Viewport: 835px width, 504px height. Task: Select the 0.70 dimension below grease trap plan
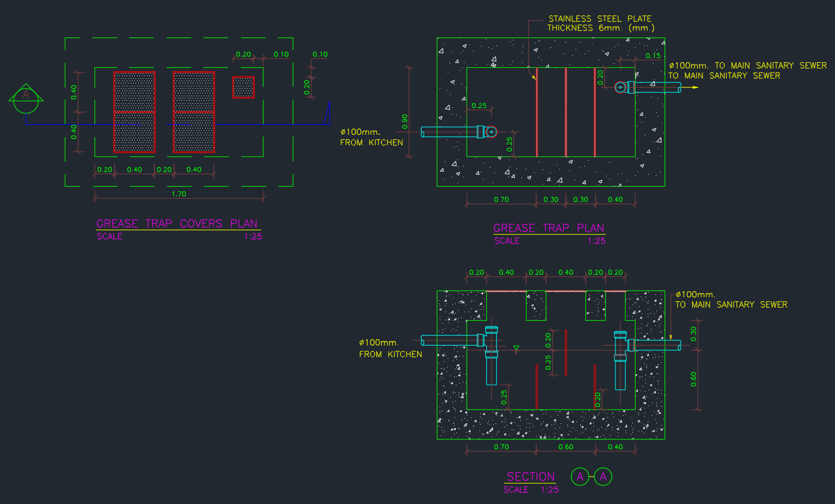click(501, 200)
